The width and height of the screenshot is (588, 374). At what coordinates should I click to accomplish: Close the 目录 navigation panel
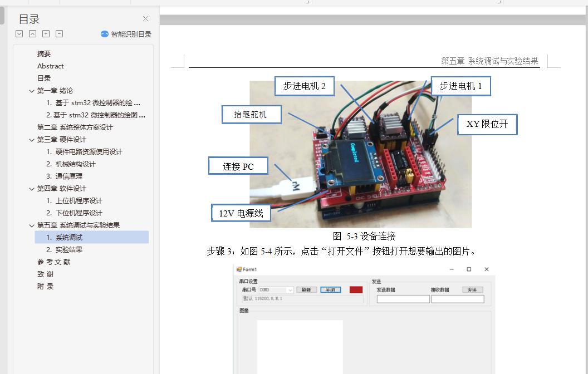(145, 19)
